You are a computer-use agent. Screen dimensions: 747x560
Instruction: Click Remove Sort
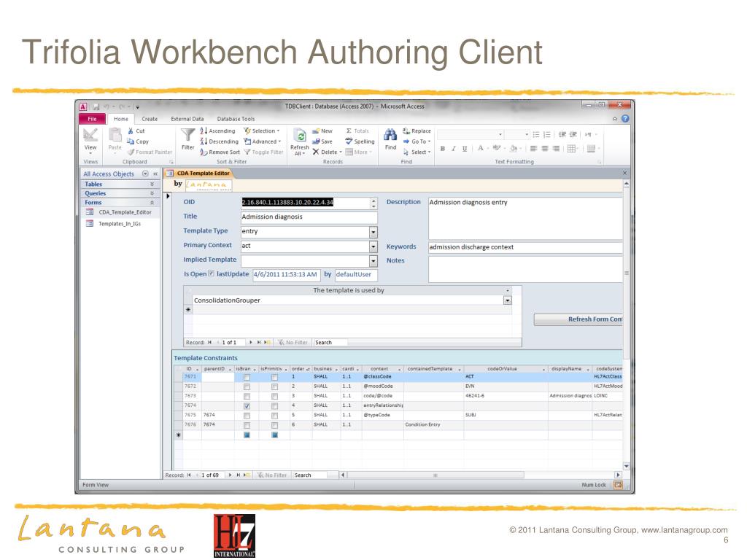(x=220, y=152)
